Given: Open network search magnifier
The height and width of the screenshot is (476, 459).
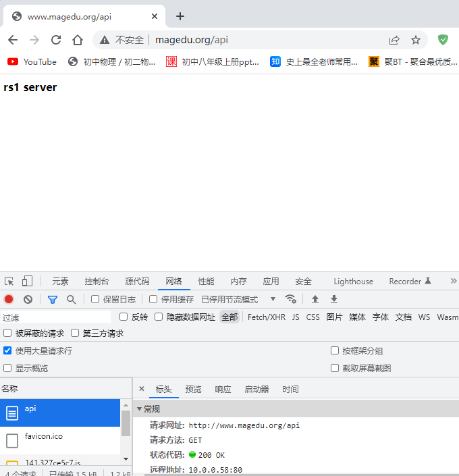Looking at the screenshot, I should 72,300.
